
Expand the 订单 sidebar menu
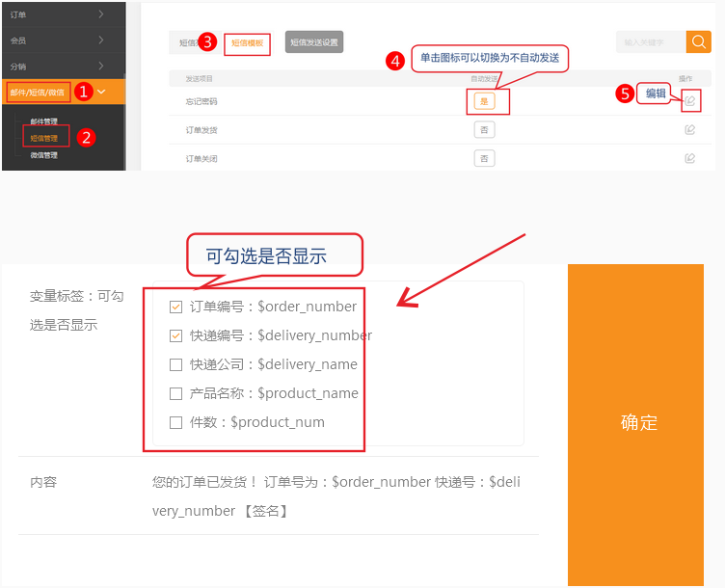pyautogui.click(x=63, y=14)
